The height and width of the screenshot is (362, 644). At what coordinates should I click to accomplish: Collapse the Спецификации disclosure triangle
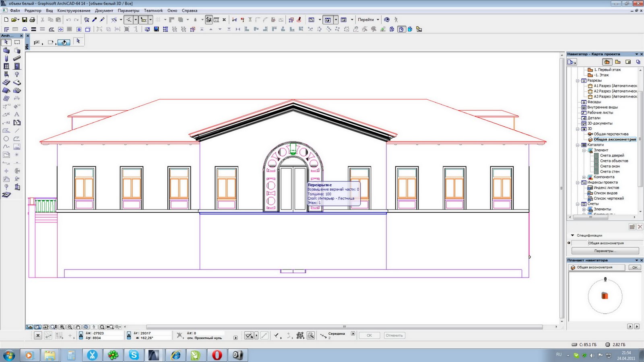click(x=572, y=235)
